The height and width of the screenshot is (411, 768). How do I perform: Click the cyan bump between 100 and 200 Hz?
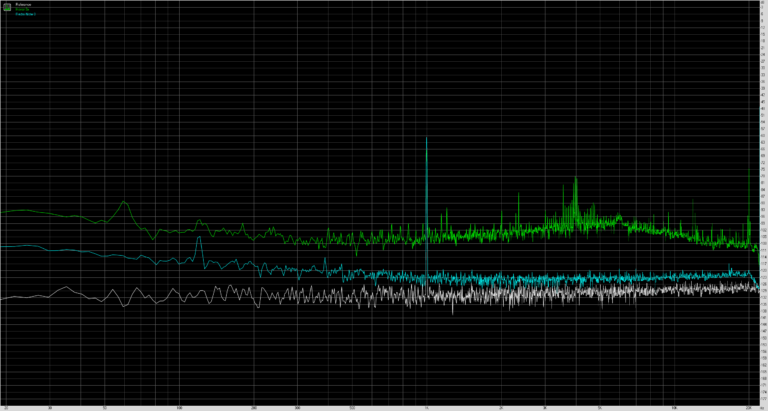(204, 243)
